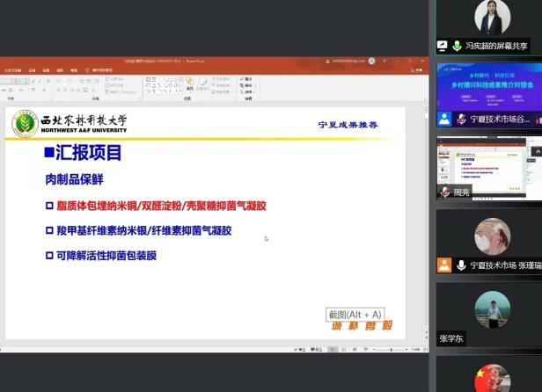Click Replace in the Editing group

[x=246, y=85]
